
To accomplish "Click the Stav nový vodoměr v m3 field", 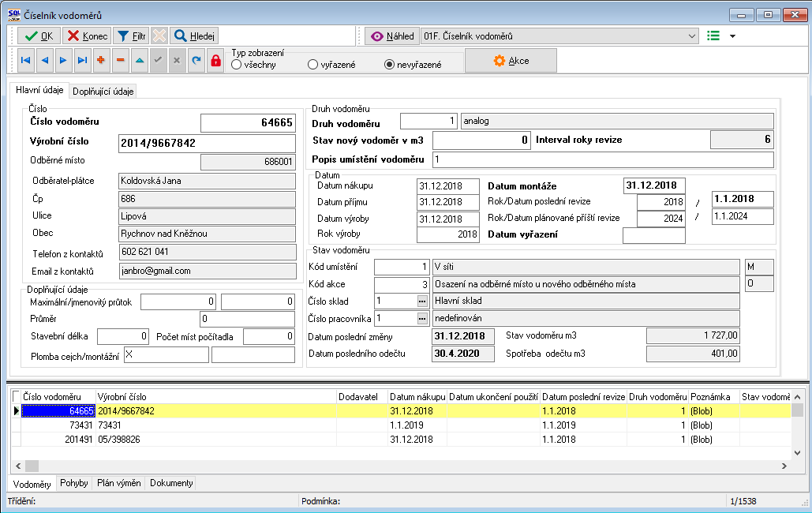I will click(481, 140).
